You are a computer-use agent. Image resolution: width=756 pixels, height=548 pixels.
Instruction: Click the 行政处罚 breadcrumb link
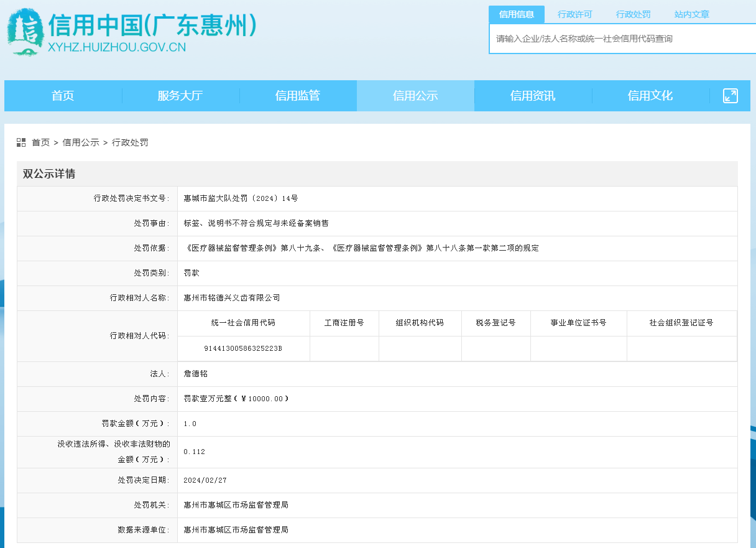tap(130, 142)
